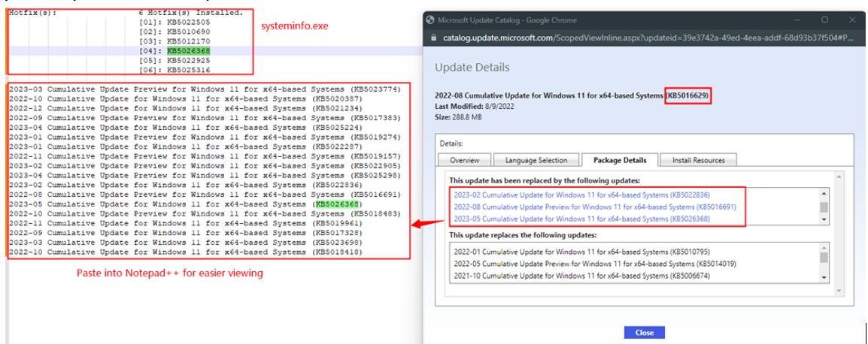Click the KB5017383 line in Notepad++
The width and height of the screenshot is (868, 344).
(205, 118)
